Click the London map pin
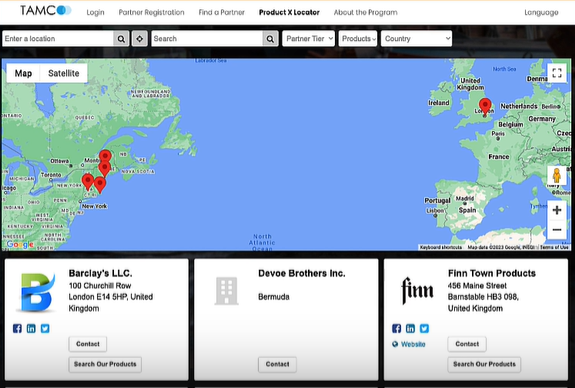This screenshot has width=575, height=388. pos(485,107)
